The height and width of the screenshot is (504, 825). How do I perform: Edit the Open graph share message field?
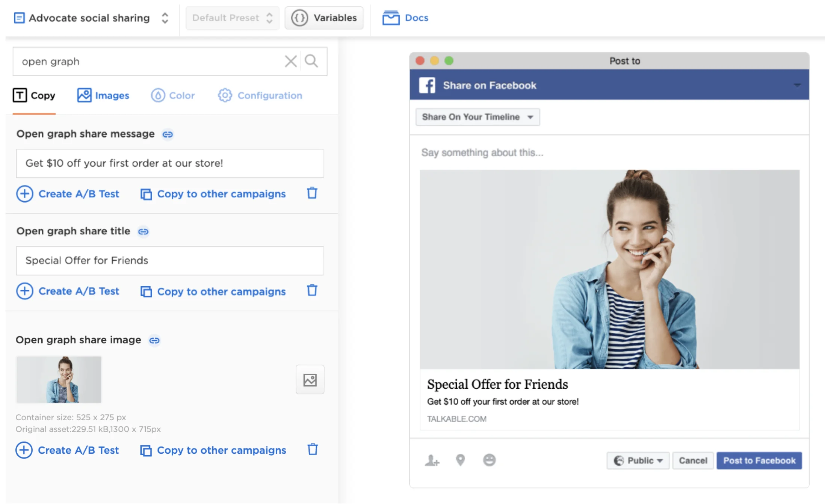(x=170, y=163)
